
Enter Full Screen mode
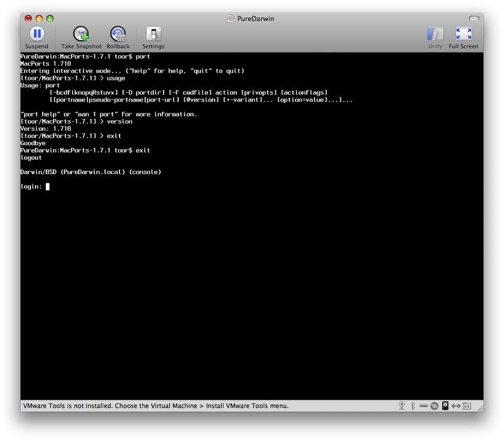pos(463,38)
